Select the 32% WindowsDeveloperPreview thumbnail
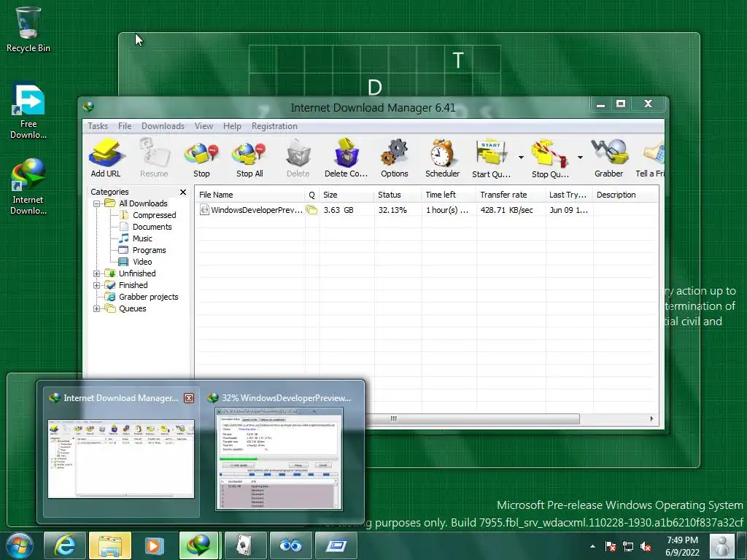This screenshot has height=560, width=747. pos(279,459)
